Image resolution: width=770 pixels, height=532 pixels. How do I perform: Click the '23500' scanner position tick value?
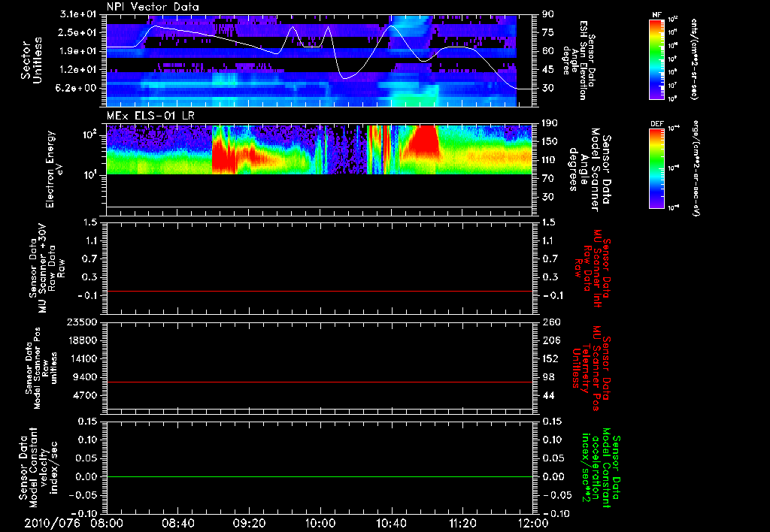click(x=82, y=322)
